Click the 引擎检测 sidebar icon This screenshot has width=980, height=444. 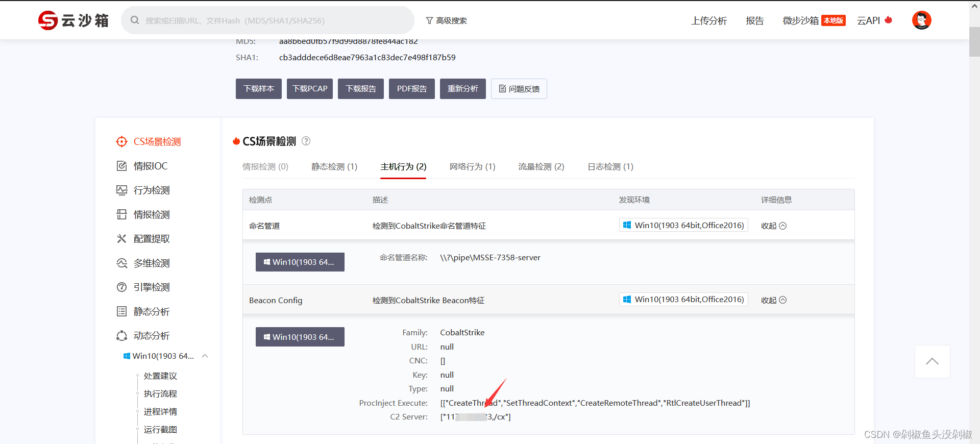pos(121,287)
